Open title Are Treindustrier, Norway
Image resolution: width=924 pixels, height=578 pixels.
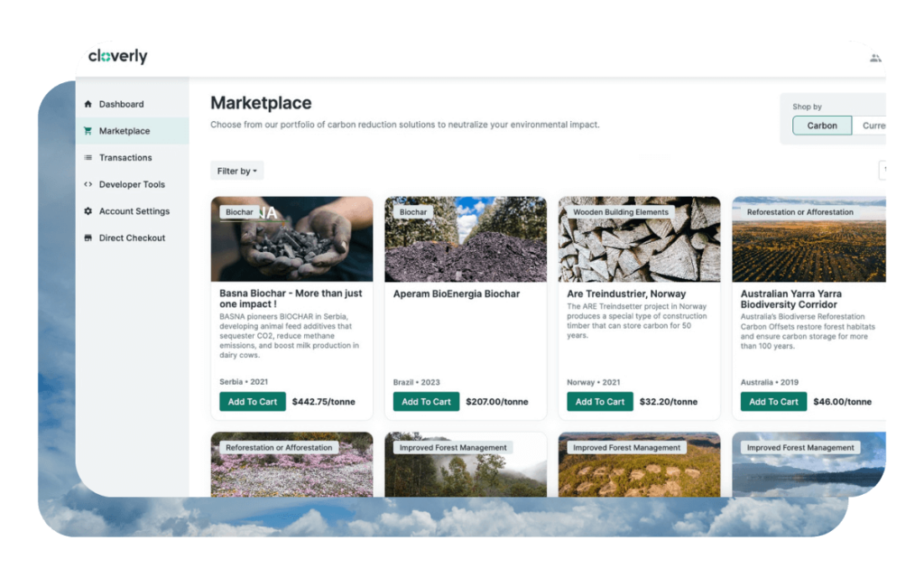626,294
